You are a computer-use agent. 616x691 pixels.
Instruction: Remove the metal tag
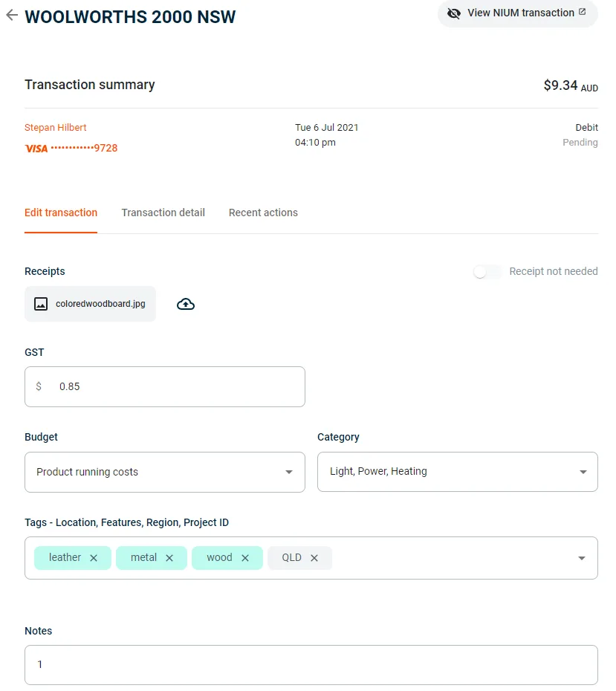click(x=169, y=558)
